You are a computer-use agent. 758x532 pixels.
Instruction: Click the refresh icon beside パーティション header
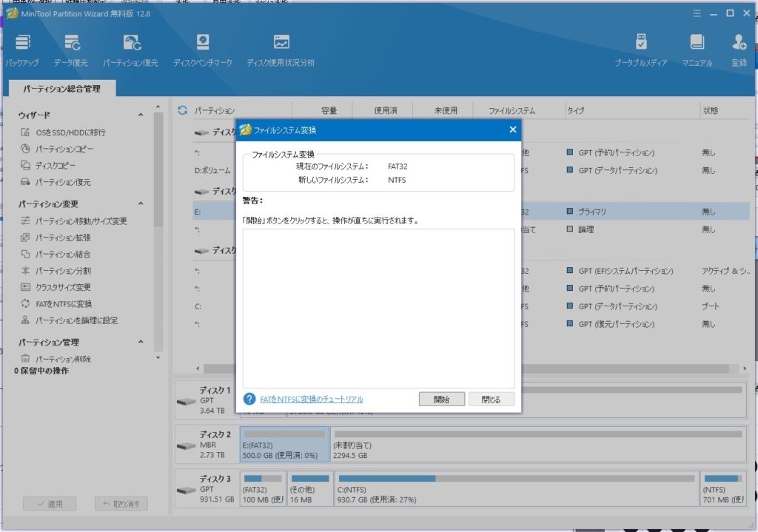[182, 111]
